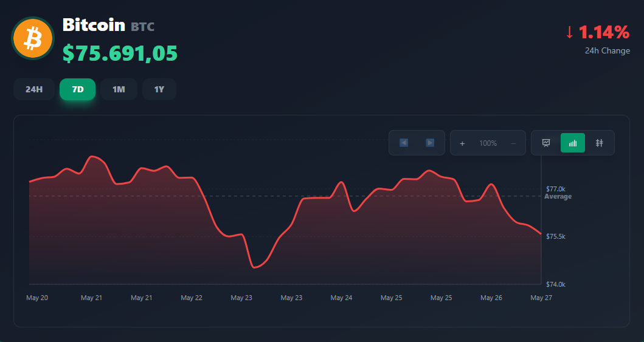Pan the chart right with the forward arrow
This screenshot has height=342, width=644.
[430, 143]
